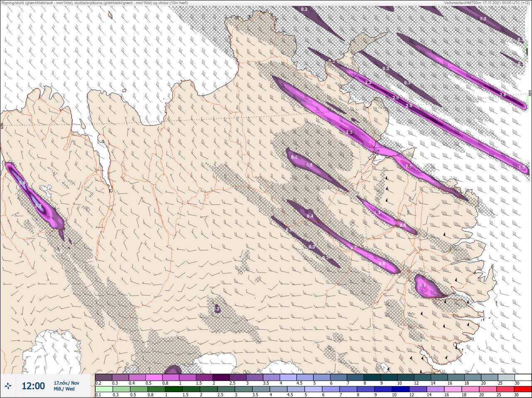Click the 5.9 snowfall value on the map

click(x=22, y=183)
